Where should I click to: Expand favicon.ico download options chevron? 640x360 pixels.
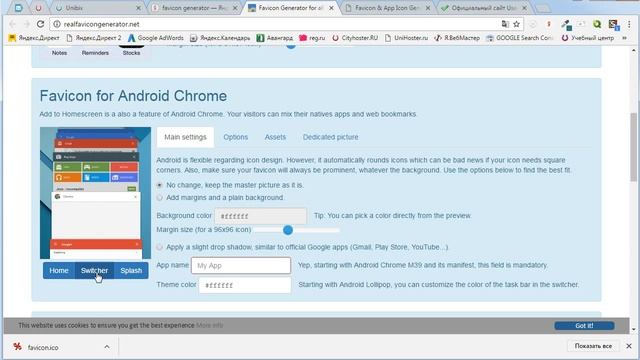[107, 347]
